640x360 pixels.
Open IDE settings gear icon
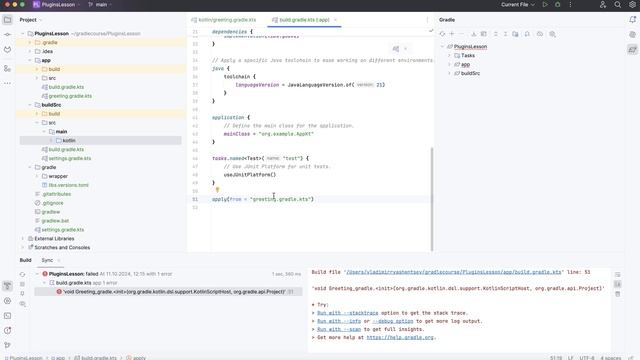(632, 4)
